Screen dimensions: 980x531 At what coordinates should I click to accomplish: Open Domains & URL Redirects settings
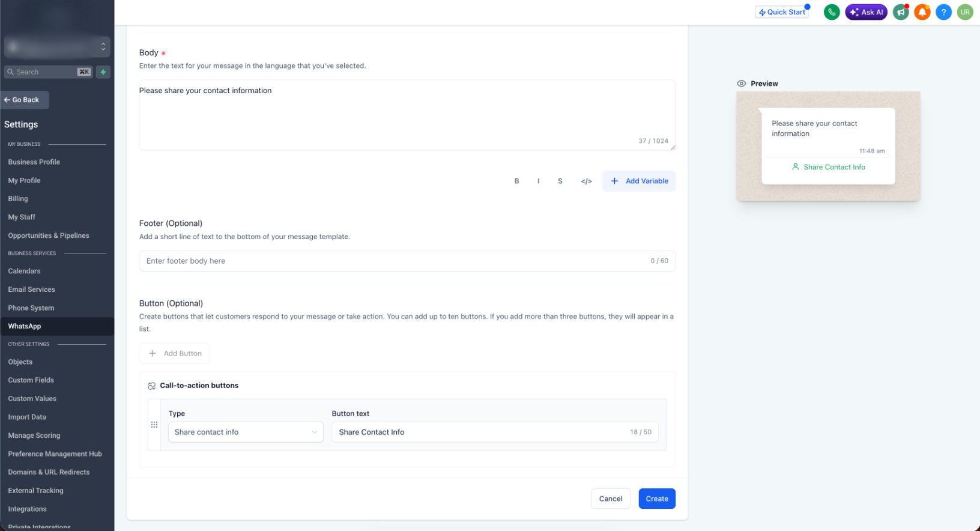pos(49,472)
